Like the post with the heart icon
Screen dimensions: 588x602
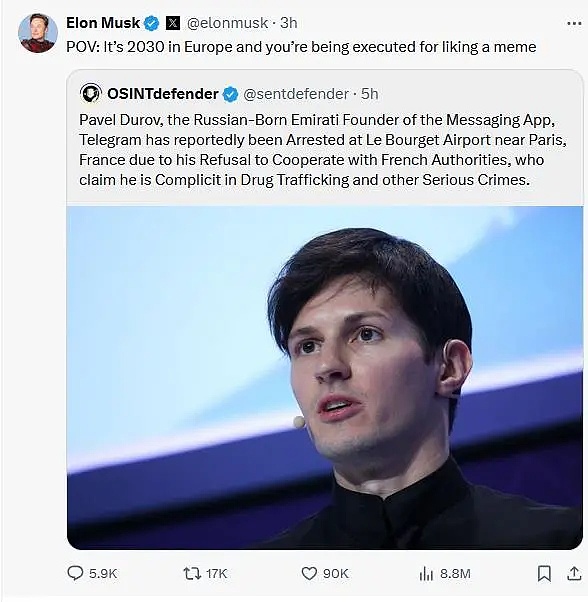coord(309,574)
